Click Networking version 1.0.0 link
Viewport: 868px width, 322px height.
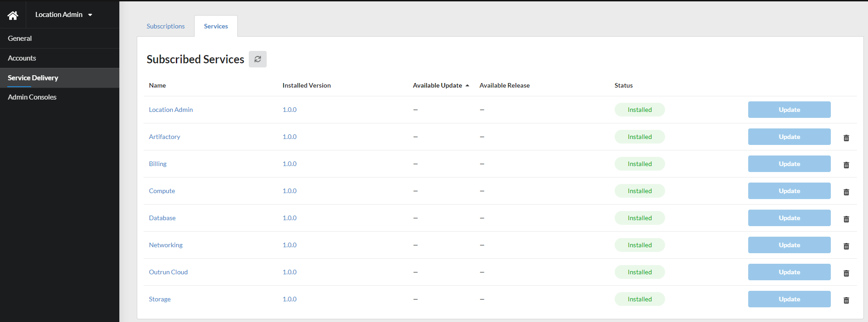click(x=289, y=245)
